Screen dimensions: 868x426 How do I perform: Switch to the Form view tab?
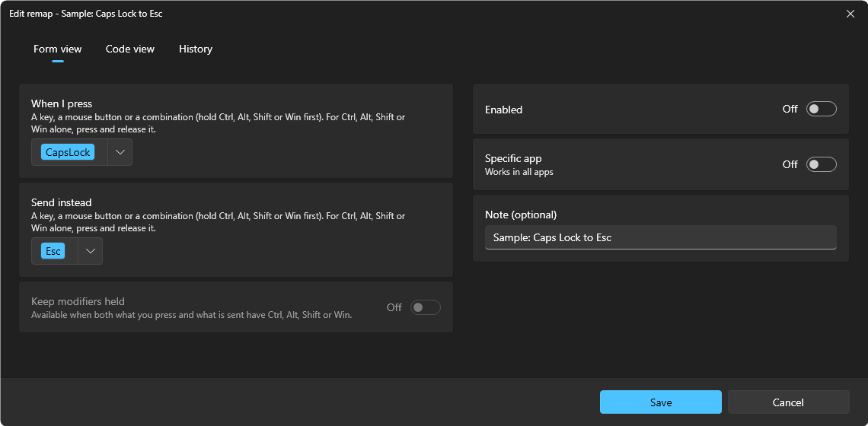pos(58,49)
